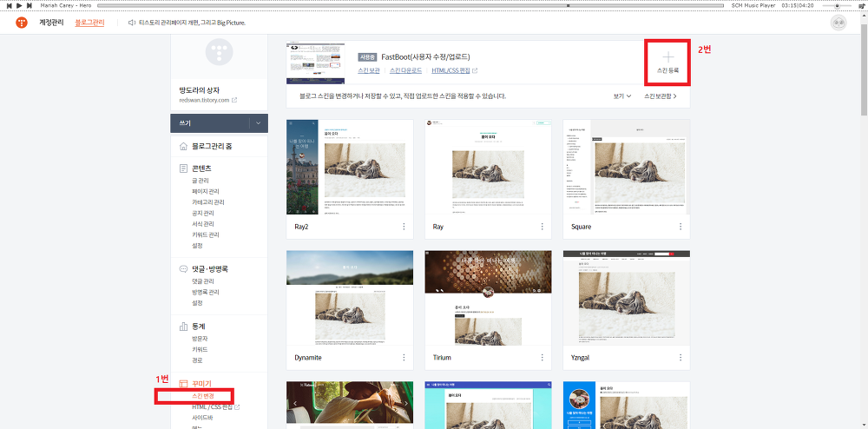Click the Tistory orange logo
Image resolution: width=868 pixels, height=429 pixels.
[x=22, y=23]
